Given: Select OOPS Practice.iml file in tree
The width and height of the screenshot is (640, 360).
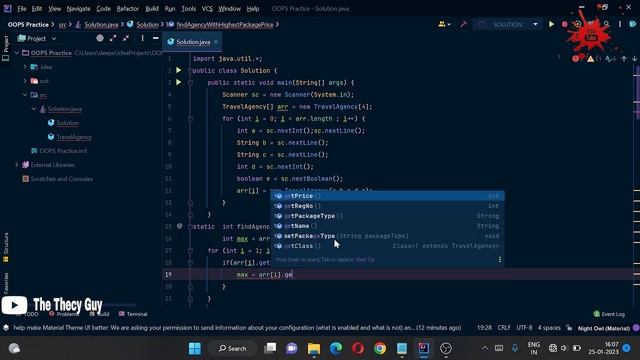Looking at the screenshot, I should click(63, 151).
